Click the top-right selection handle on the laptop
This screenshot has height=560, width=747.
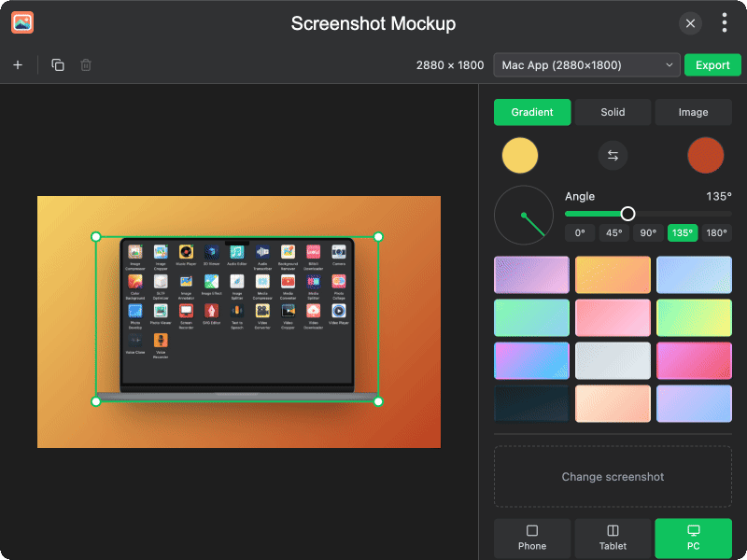pyautogui.click(x=378, y=237)
